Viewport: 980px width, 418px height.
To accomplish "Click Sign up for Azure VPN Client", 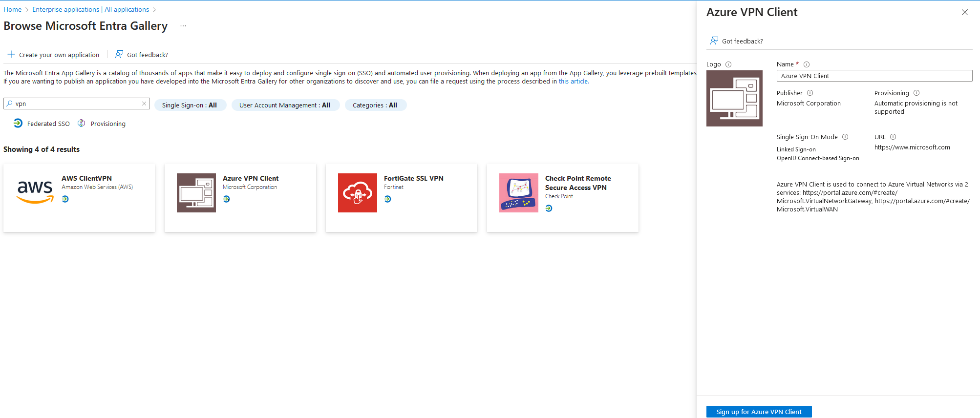I will (759, 412).
